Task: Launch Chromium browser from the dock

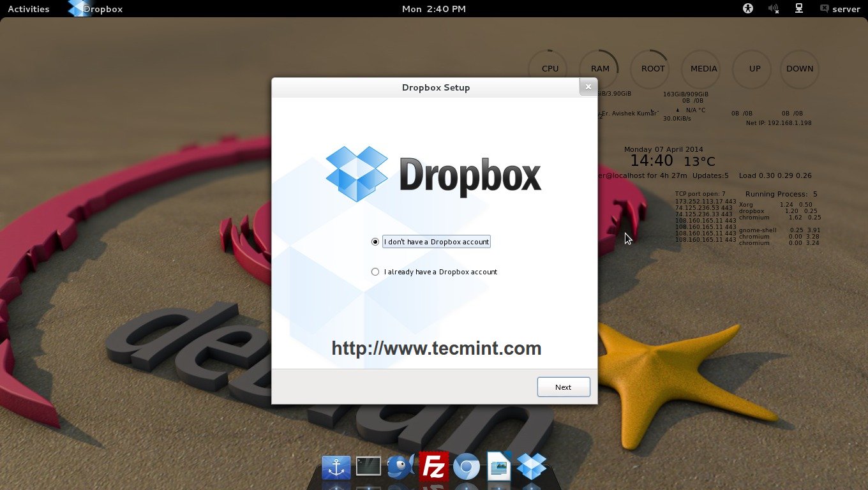Action: click(467, 466)
